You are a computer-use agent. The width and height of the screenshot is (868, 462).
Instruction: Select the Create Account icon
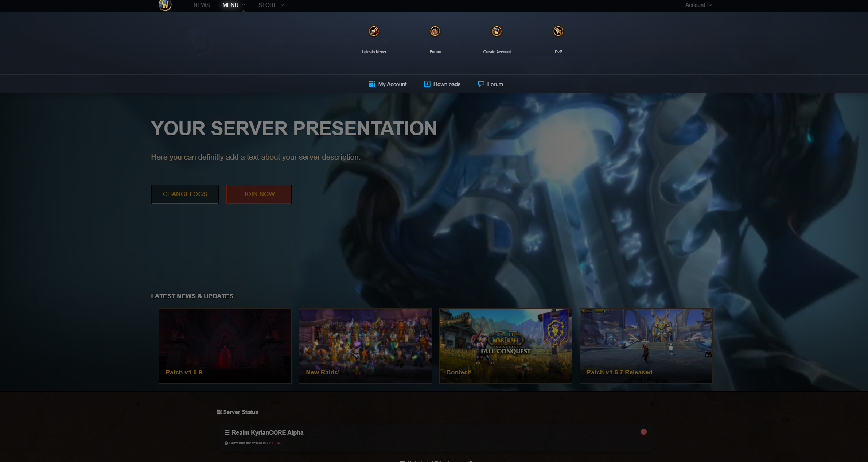point(497,31)
